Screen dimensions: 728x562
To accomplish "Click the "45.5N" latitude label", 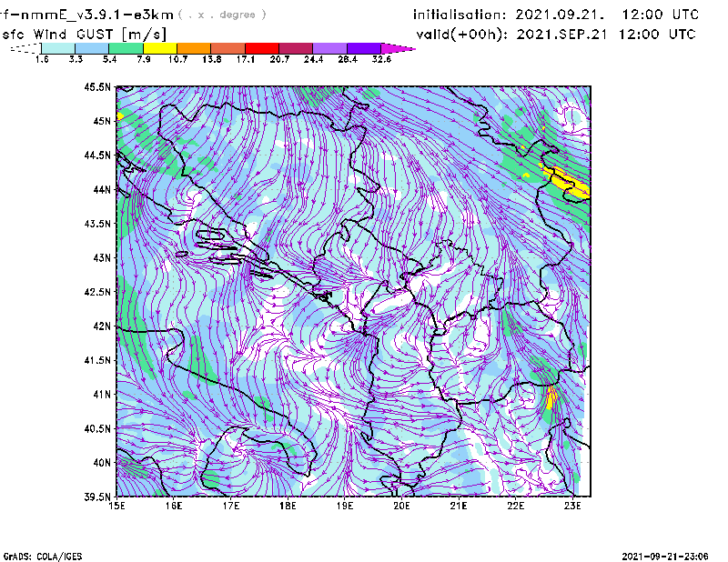I will point(98,86).
